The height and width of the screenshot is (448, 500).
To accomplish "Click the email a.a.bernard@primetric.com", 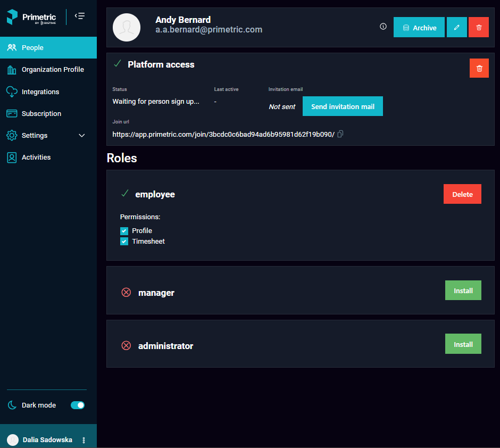I will pos(209,30).
